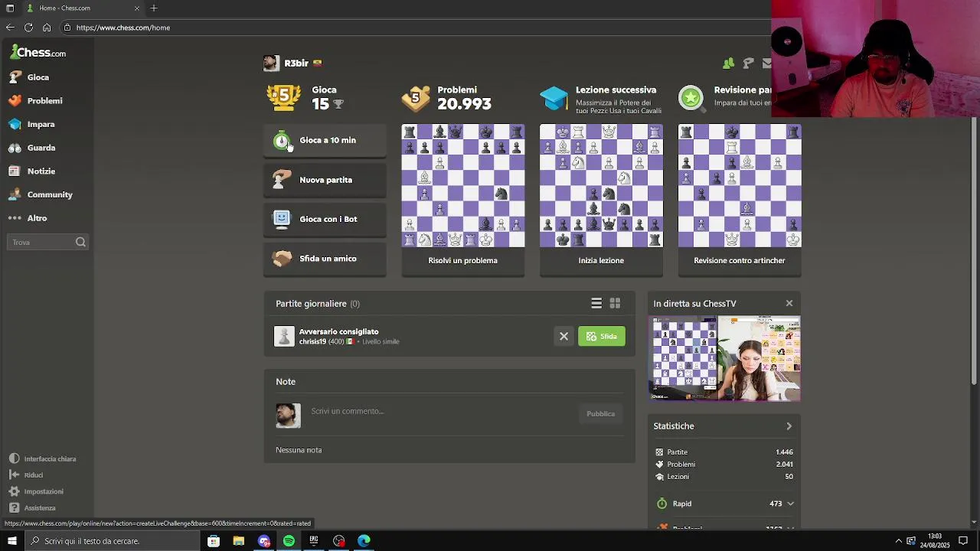Image resolution: width=980 pixels, height=551 pixels.
Task: Click the Scrivi un commento field
Action: pos(440,412)
